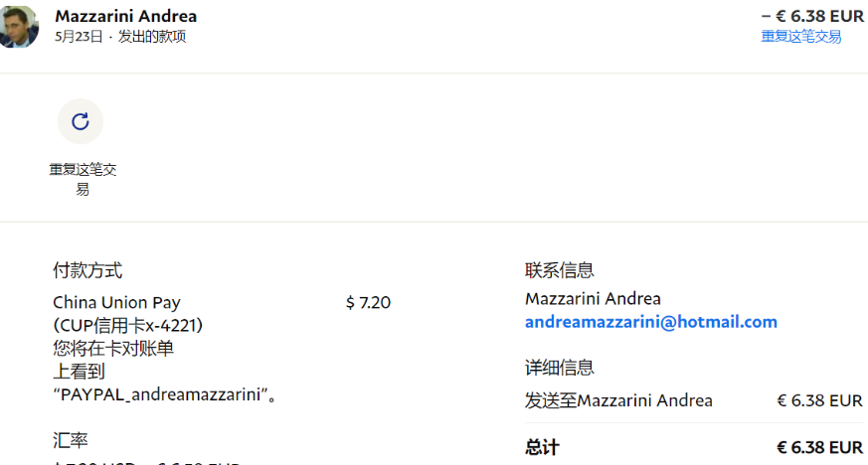
Task: Click the CUP信用卡x-4221 card text
Action: point(134,325)
